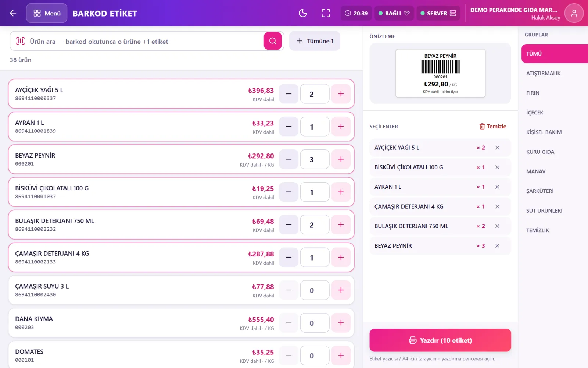
Task: Select the MANAV group
Action: [555, 171]
